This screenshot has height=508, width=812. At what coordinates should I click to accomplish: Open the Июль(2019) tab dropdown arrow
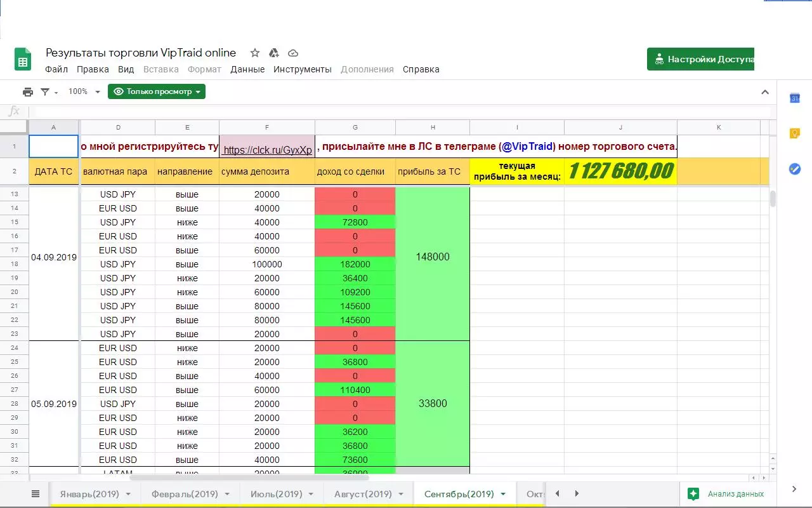coord(311,494)
